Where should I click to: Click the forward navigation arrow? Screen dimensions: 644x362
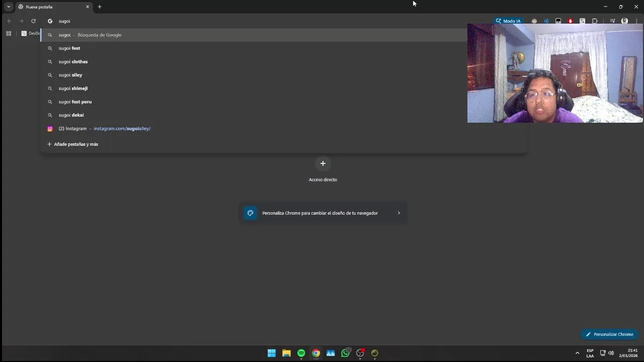click(x=21, y=21)
